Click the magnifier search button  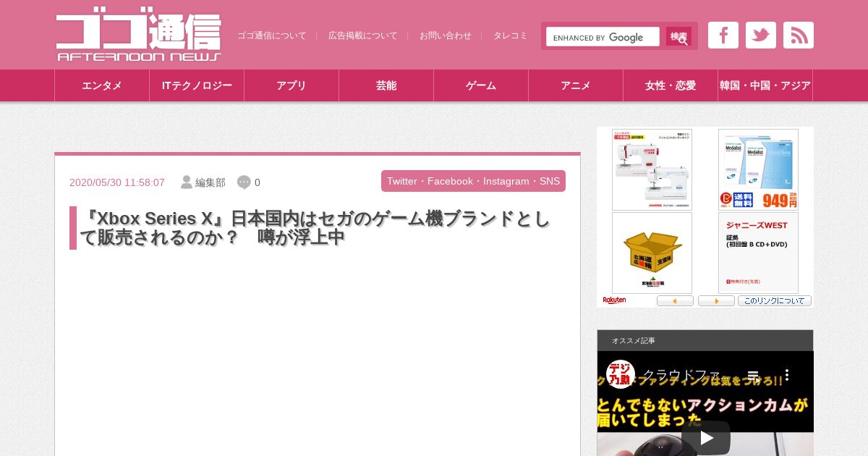678,37
